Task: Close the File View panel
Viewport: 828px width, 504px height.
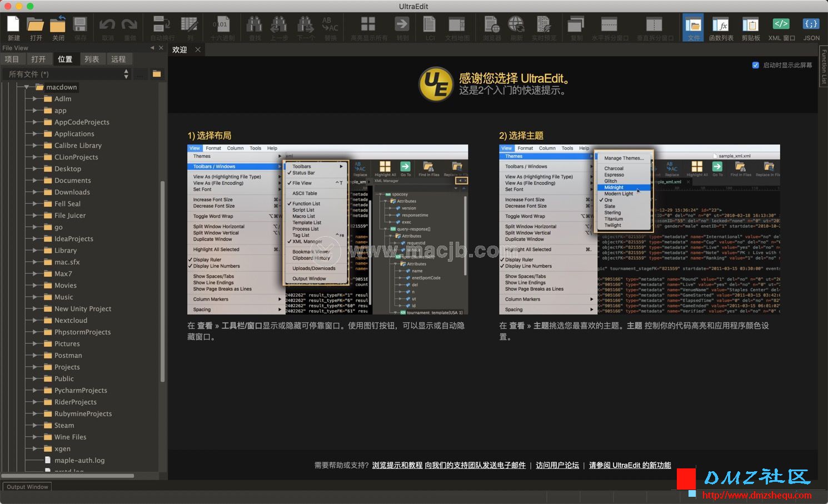Action: [161, 48]
